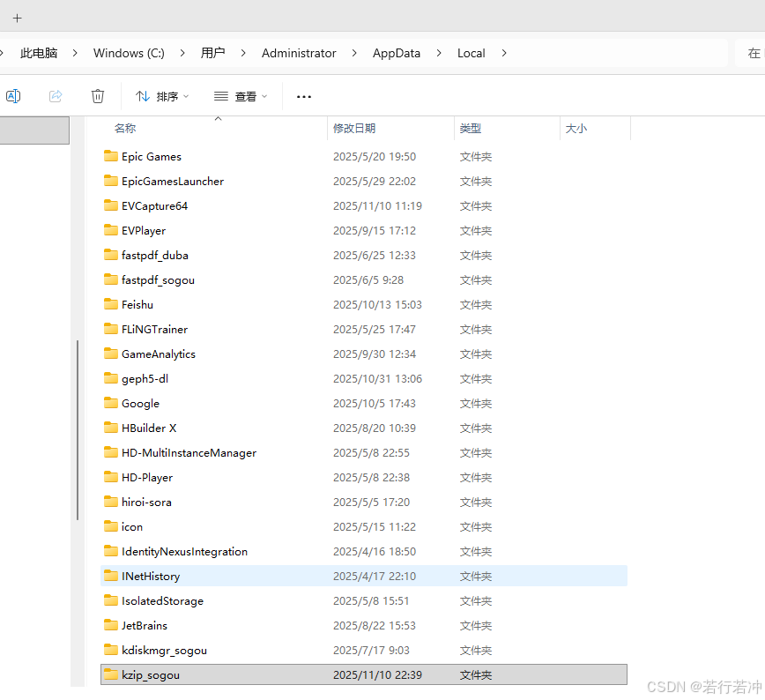Sort by 修改日期 column header
Screen dimensions: 765x700
point(354,129)
